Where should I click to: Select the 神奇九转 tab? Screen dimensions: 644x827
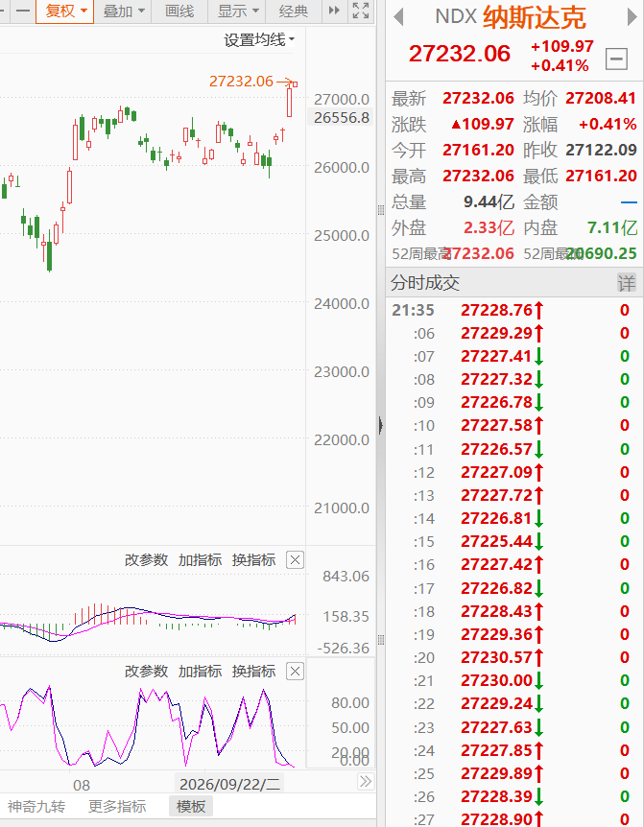coord(36,807)
